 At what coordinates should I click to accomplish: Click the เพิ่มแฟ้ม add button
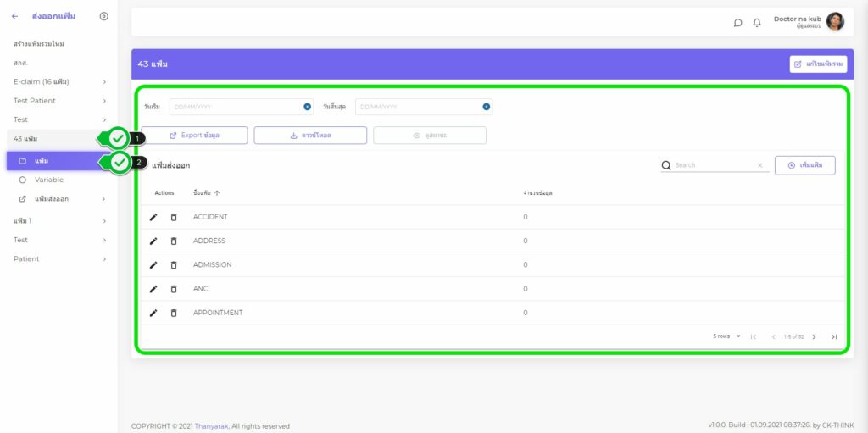[804, 165]
